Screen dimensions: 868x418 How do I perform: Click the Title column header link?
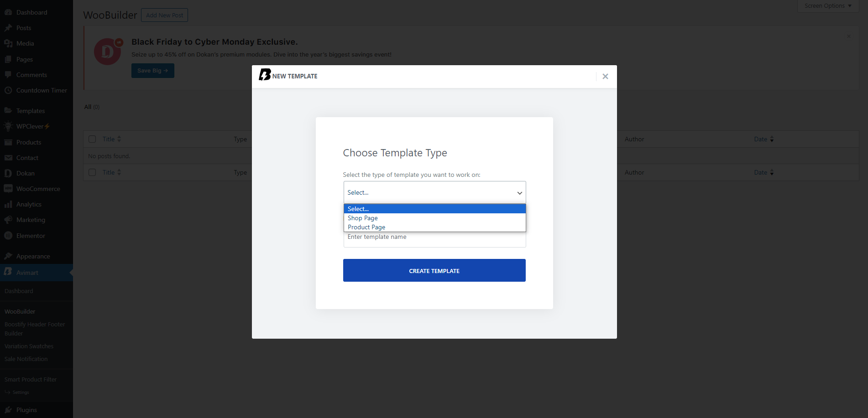[x=109, y=139]
